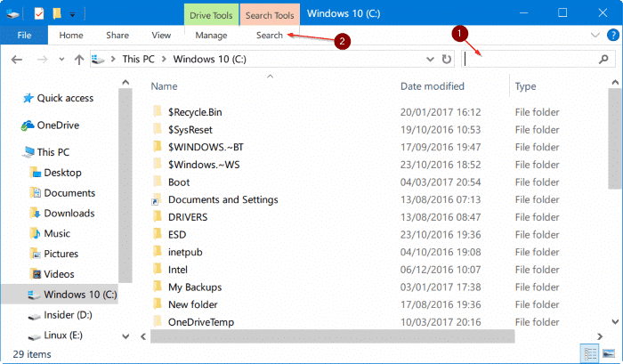The image size is (623, 364).
Task: Switch to Details view layout
Action: [x=590, y=353]
